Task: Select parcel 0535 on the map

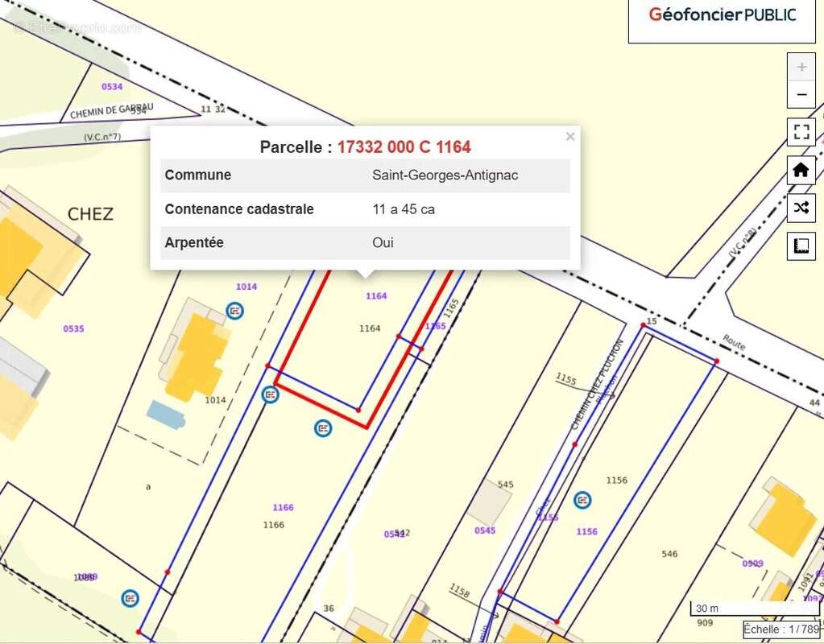Action: click(x=73, y=328)
